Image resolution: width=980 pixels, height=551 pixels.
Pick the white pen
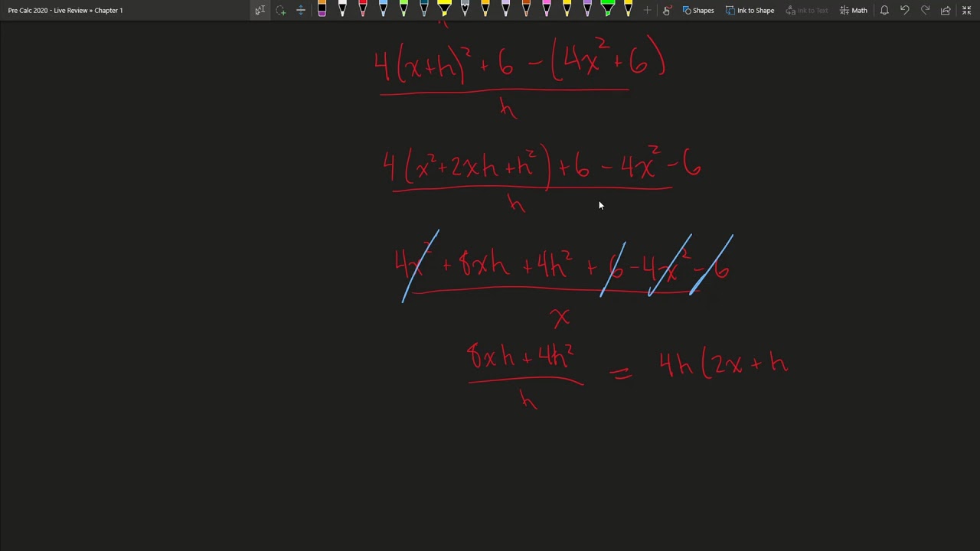click(342, 10)
